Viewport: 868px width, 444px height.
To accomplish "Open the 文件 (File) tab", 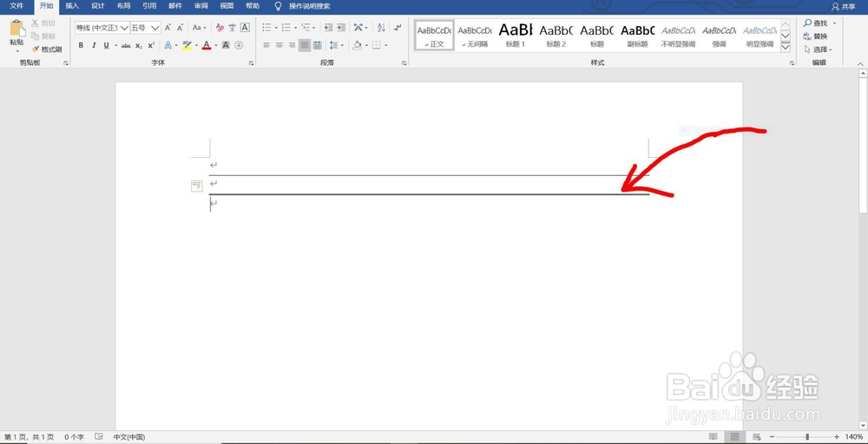I will tap(16, 6).
